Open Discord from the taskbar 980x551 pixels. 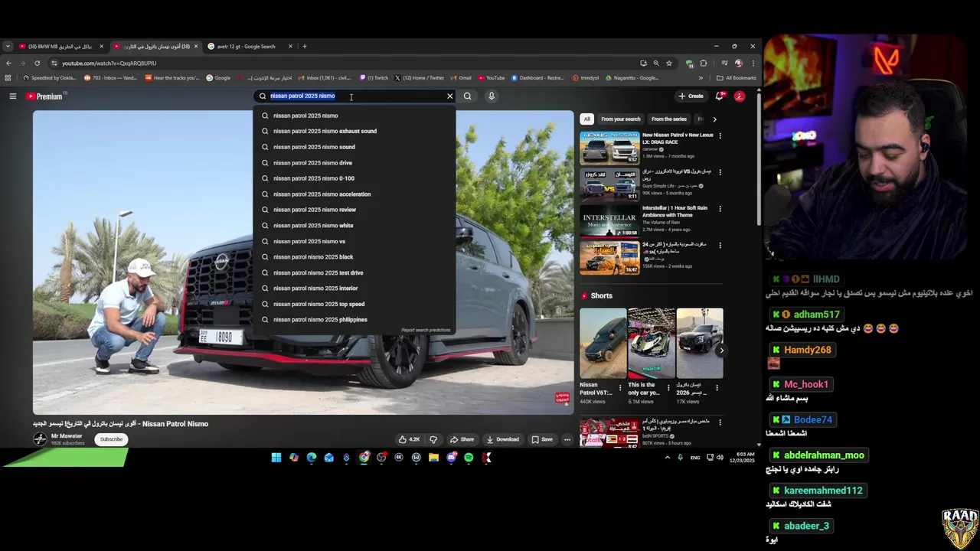tap(452, 458)
